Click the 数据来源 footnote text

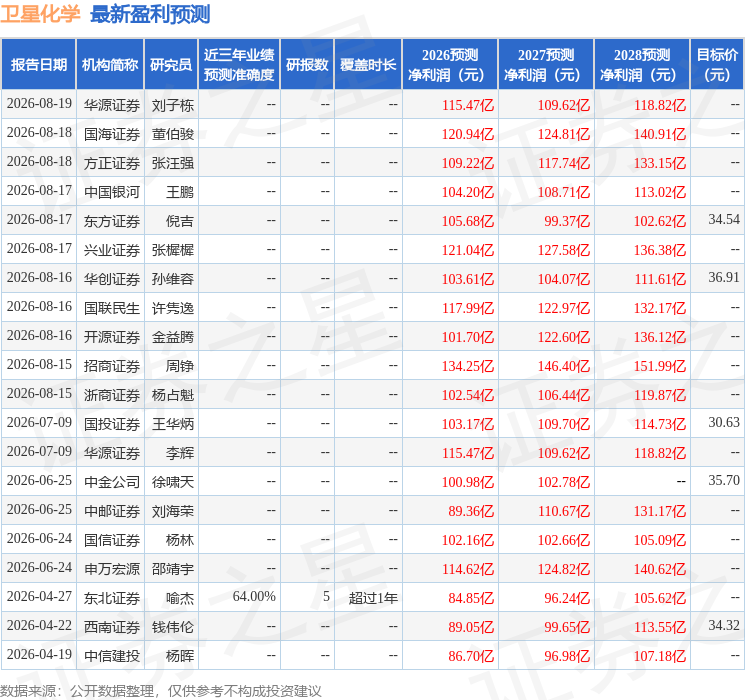(161, 690)
